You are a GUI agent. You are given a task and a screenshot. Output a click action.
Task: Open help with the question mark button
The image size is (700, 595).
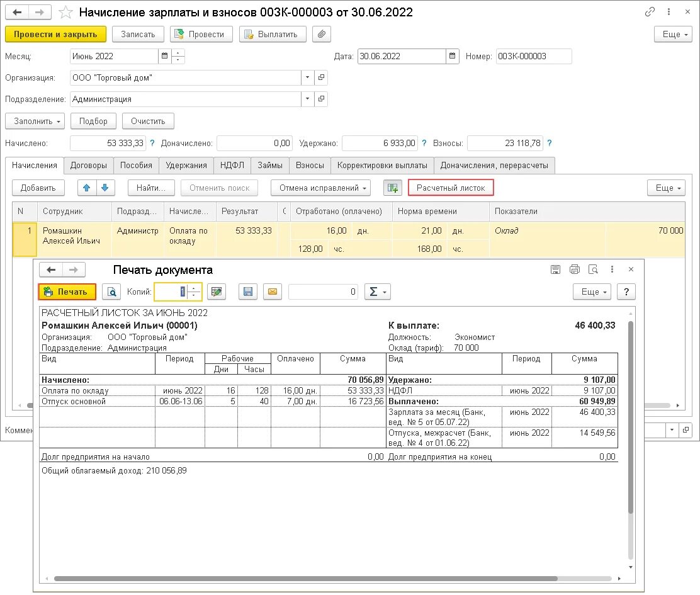coord(626,292)
